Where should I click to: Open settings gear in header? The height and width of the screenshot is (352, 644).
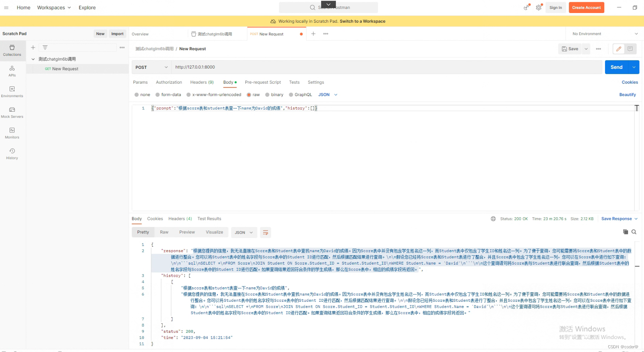(x=539, y=7)
